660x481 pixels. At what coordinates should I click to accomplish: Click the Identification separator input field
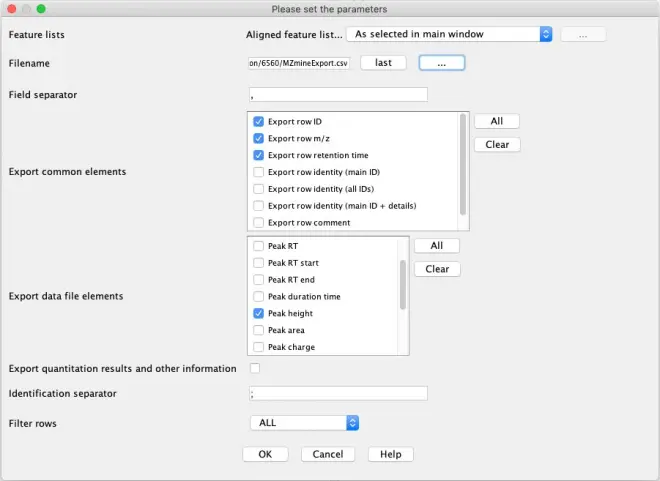point(338,393)
